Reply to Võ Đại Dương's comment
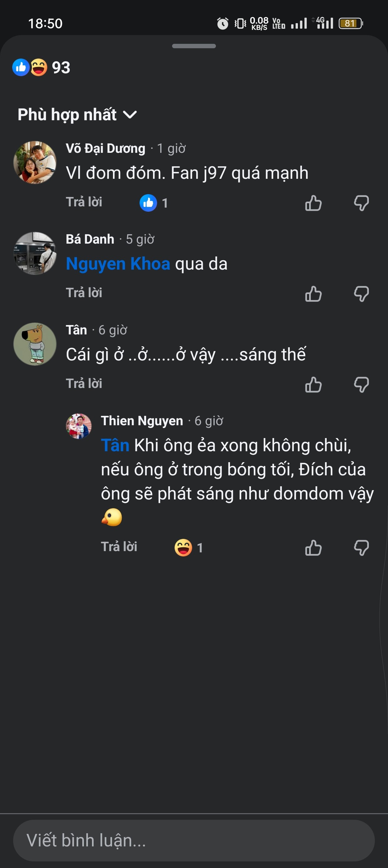This screenshot has width=388, height=868. point(84,202)
